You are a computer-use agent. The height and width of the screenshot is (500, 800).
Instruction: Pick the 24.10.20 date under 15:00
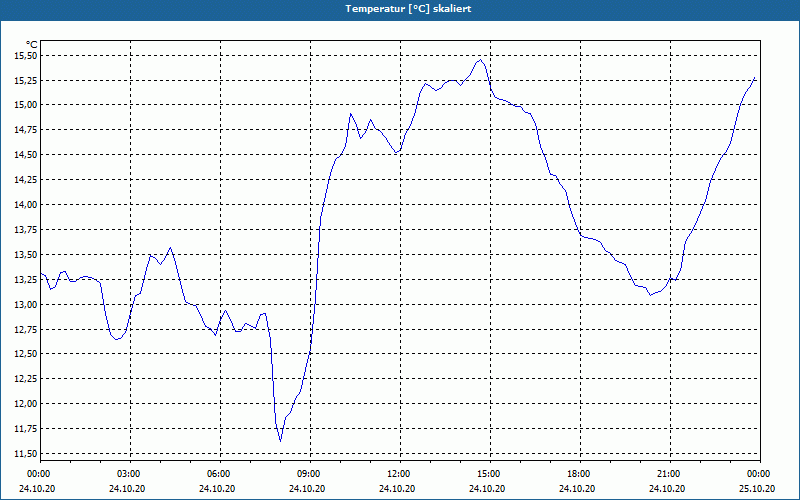(487, 488)
